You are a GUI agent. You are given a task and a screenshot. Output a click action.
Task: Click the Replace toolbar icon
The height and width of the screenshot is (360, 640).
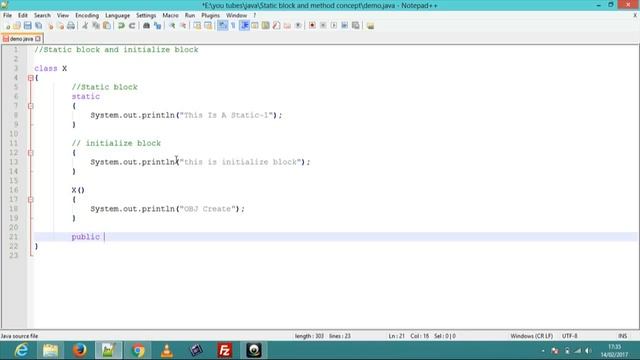(158, 26)
